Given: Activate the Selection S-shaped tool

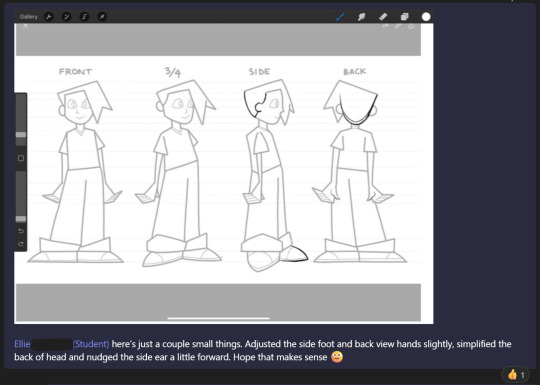Looking at the screenshot, I should [x=84, y=17].
